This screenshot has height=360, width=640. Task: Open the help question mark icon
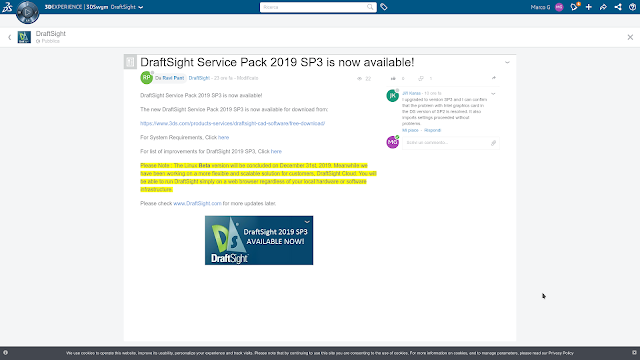coord(632,7)
